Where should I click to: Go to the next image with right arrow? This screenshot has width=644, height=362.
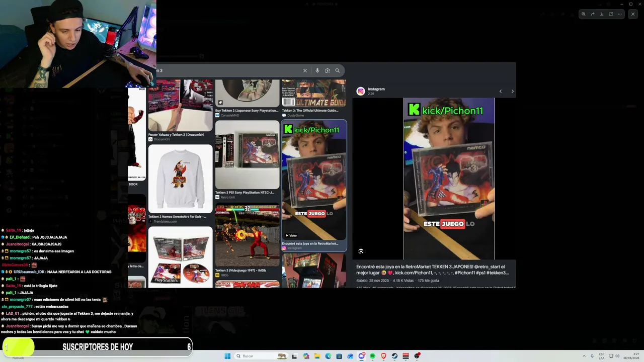(512, 91)
